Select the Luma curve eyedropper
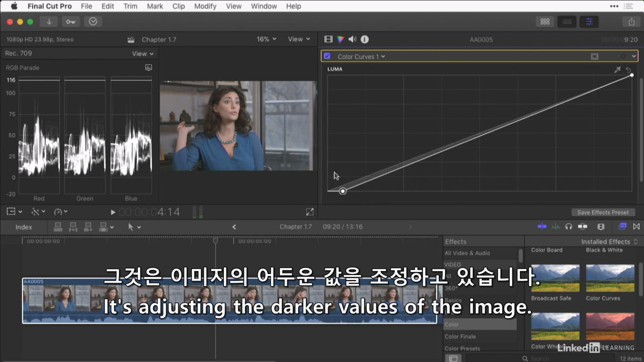 click(617, 69)
